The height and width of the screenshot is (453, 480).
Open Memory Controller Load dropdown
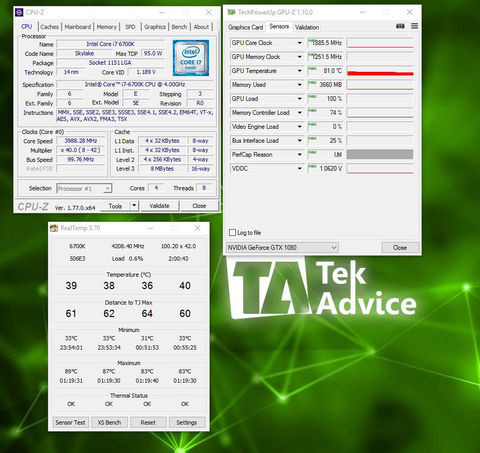click(x=299, y=113)
